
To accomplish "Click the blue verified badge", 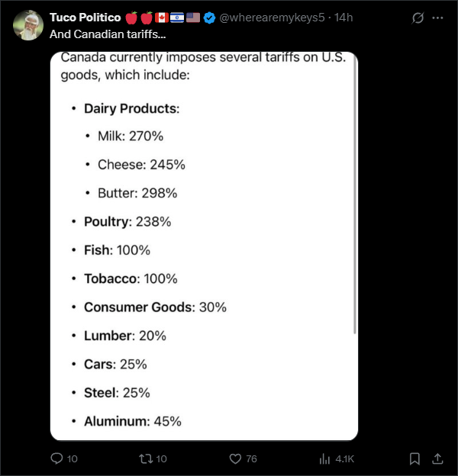I will [209, 18].
